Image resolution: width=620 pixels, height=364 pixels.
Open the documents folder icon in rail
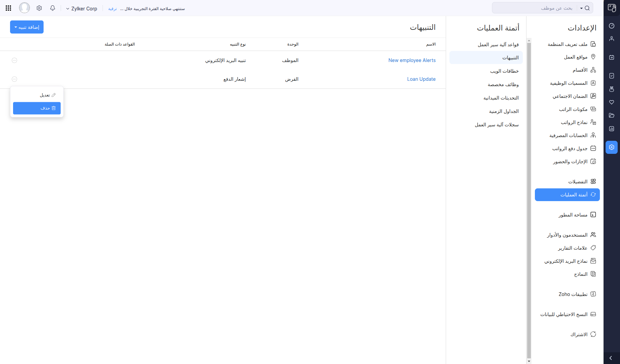[x=612, y=115]
